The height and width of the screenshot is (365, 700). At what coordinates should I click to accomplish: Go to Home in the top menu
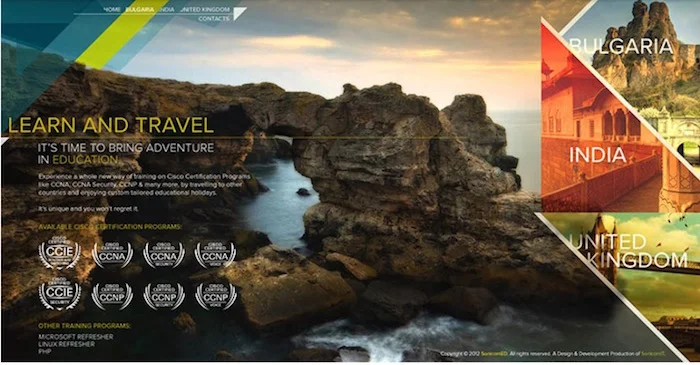click(112, 9)
